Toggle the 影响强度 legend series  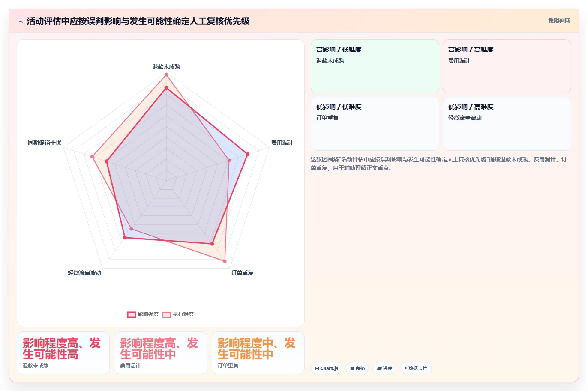[x=143, y=314]
